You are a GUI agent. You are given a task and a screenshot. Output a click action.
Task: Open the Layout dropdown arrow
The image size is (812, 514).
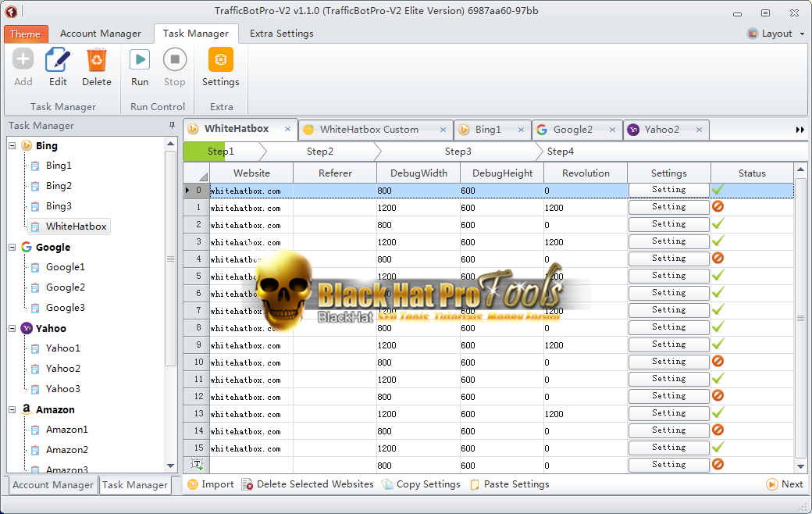click(802, 34)
